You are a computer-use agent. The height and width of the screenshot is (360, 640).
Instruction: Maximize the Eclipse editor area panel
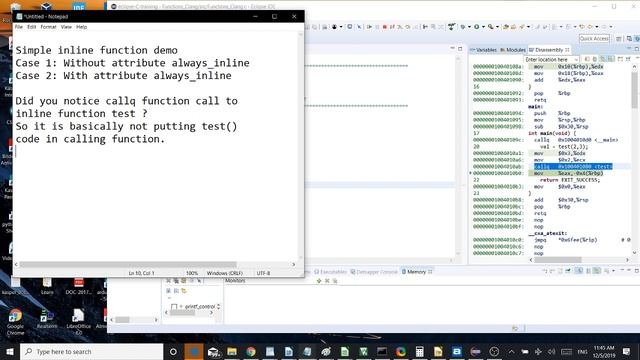460,49
